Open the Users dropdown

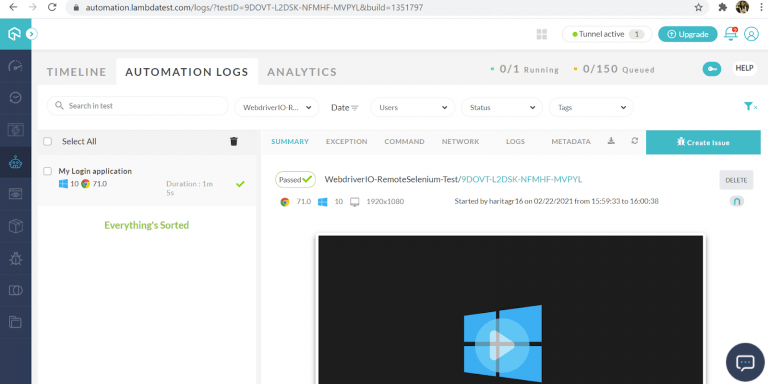tap(412, 107)
